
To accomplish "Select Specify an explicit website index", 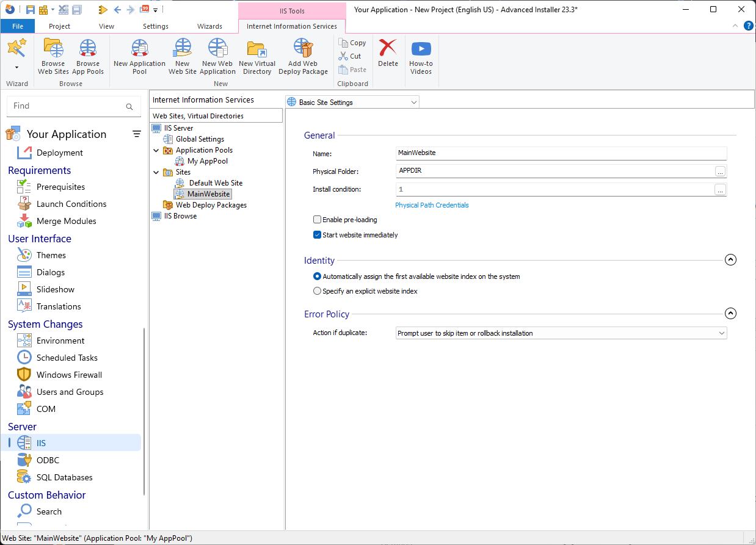I will click(317, 291).
